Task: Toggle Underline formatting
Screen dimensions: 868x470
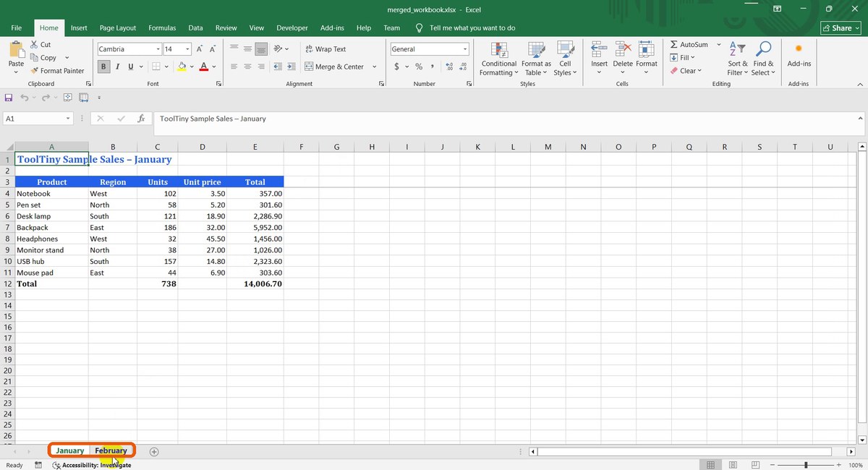Action: [130, 67]
